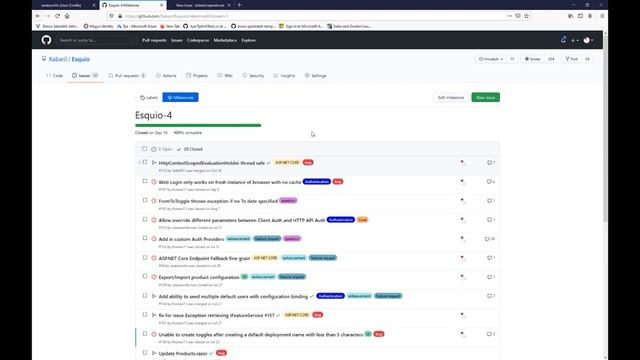Open the Pull requests repository tab

[127, 76]
